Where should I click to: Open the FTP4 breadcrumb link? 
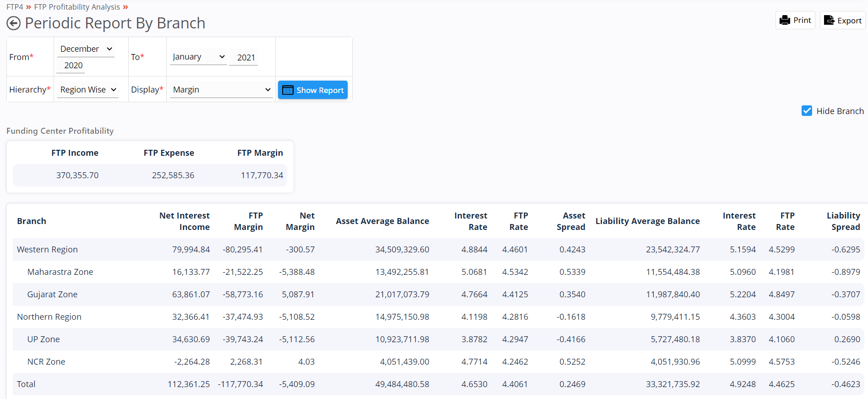[x=15, y=7]
